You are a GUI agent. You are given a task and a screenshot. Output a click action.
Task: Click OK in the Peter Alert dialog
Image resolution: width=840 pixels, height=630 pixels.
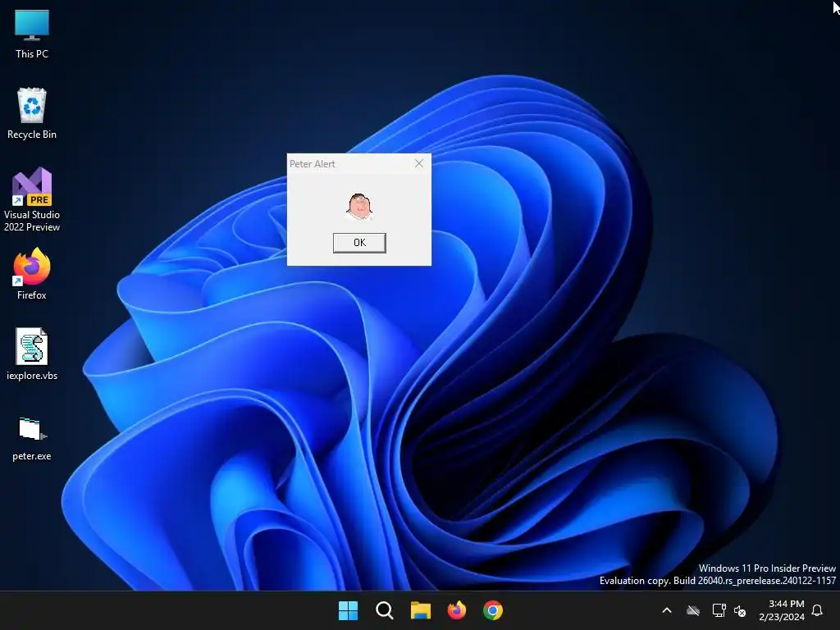pos(359,243)
